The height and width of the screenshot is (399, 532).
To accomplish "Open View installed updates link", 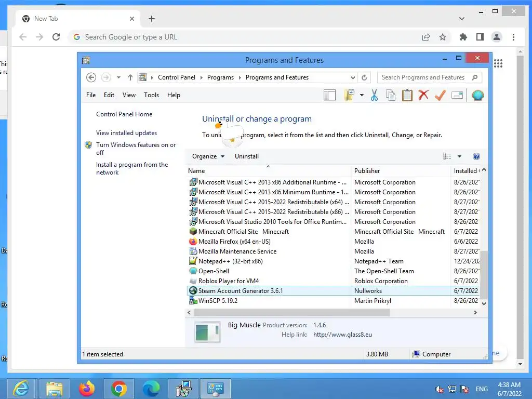I will click(x=127, y=133).
